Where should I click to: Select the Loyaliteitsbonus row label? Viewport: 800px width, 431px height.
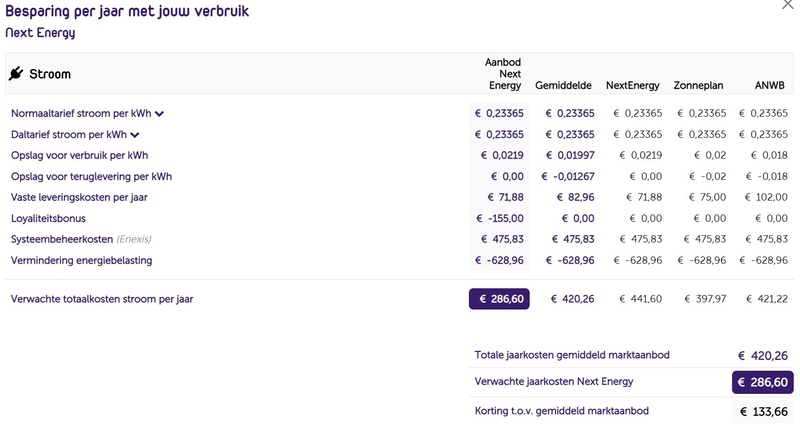(48, 218)
